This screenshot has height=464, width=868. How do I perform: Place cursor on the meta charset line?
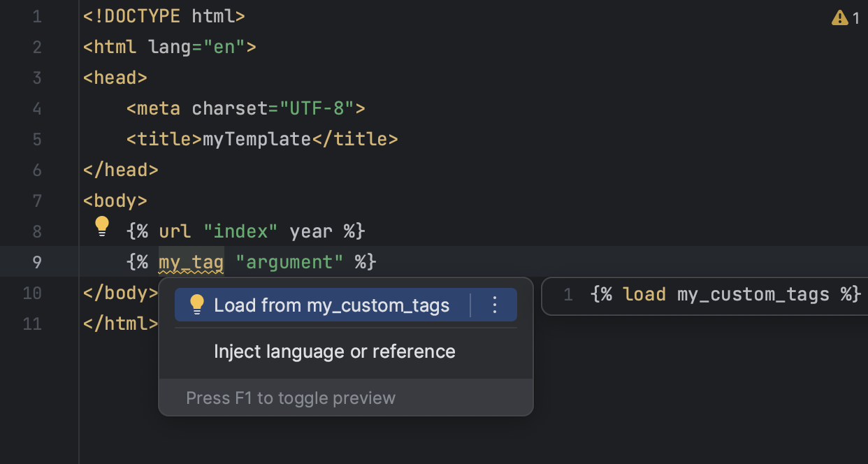point(245,108)
